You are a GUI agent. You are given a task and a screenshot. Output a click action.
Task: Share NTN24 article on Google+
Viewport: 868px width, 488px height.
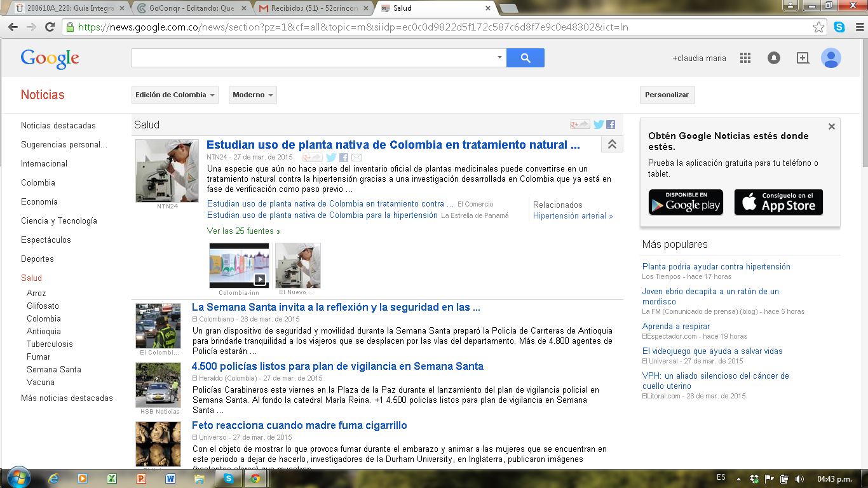[313, 158]
